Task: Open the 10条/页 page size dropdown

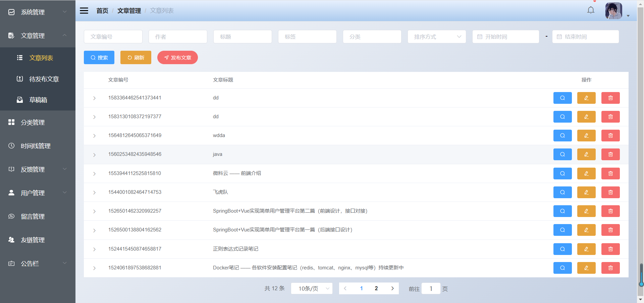Action: (311, 288)
